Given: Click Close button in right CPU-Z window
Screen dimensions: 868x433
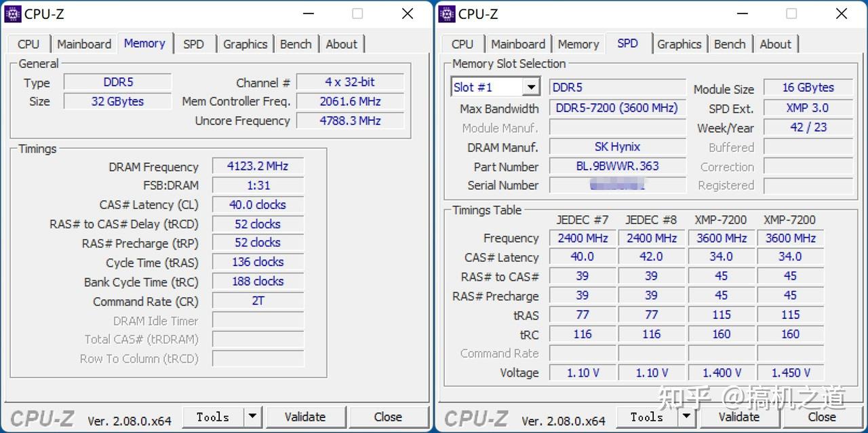Looking at the screenshot, I should 822,417.
